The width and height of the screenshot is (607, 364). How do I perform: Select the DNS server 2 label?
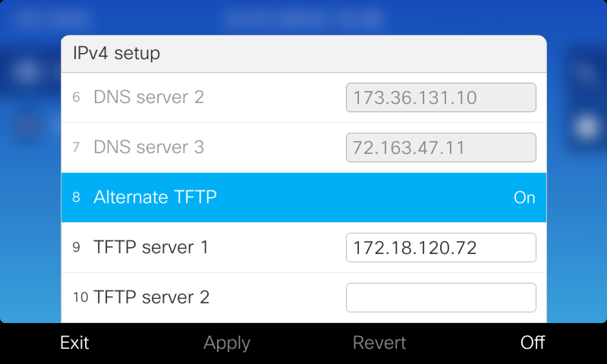tap(149, 97)
